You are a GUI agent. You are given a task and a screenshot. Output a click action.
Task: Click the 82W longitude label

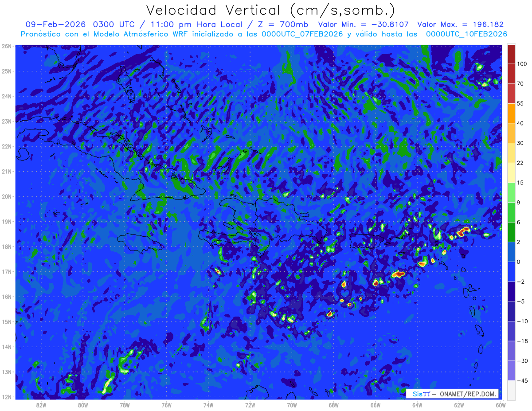(41, 405)
